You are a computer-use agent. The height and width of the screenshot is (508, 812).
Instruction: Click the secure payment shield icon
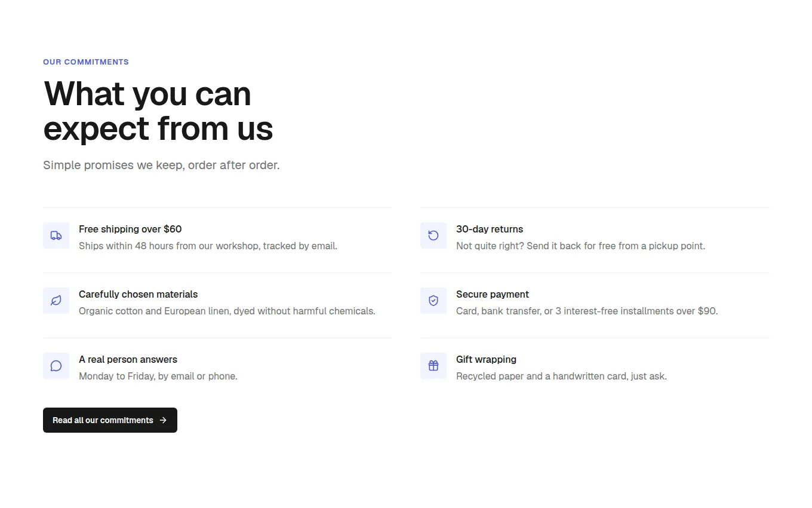[x=433, y=301]
